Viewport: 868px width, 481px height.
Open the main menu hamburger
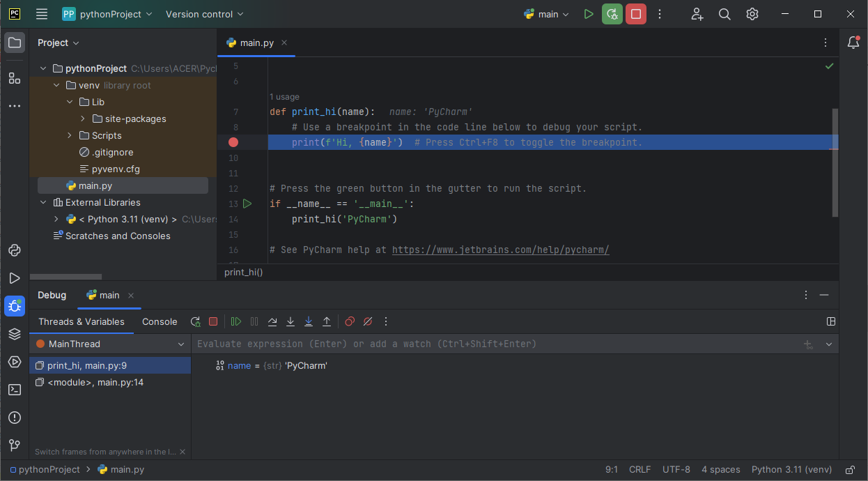click(x=42, y=14)
